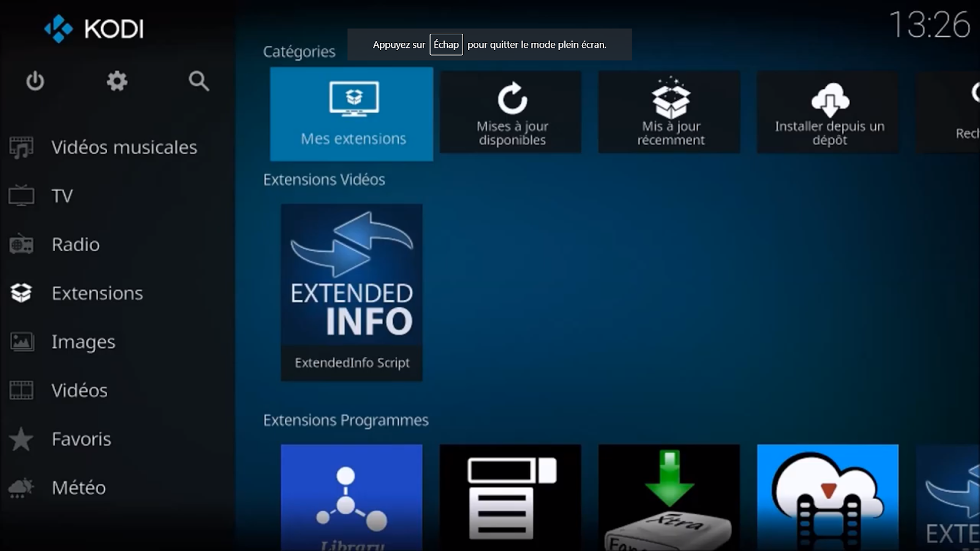Select the Vidéos musicales icon
The image size is (980, 551).
(x=21, y=148)
